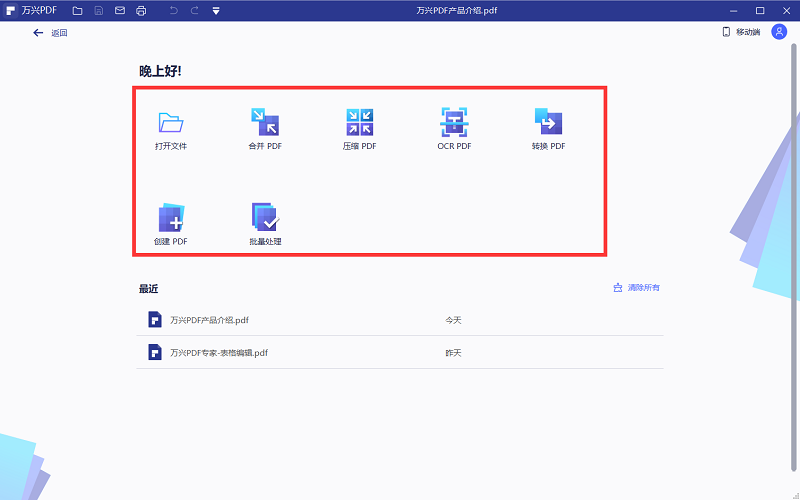Click the PDF file icon beside 万兴PDF产品介绍.pdf
Viewport: 800px width, 500px height.
[155, 319]
